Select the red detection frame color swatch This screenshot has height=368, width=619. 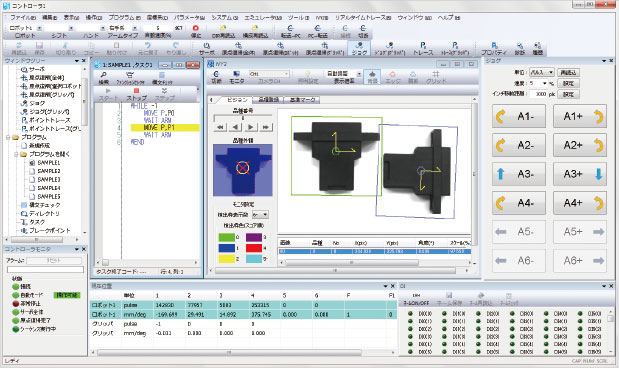pos(254,248)
